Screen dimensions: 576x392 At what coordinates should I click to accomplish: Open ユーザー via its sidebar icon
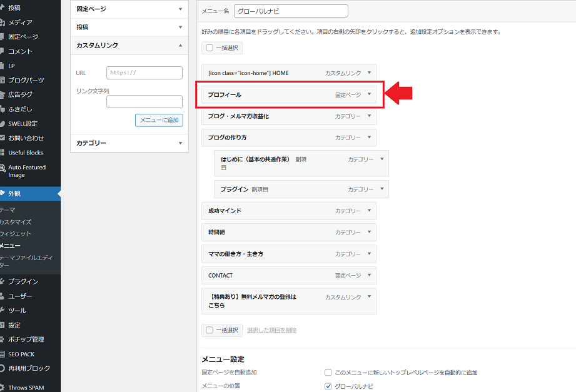coord(3,296)
